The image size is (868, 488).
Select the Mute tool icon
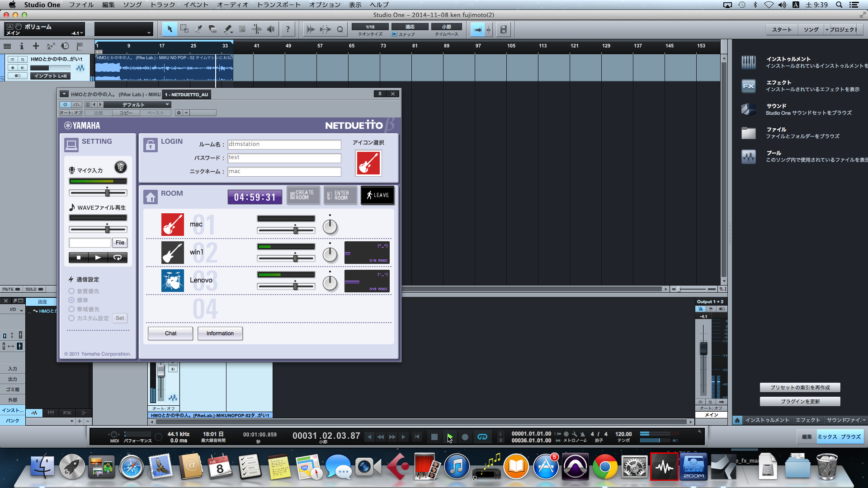(x=242, y=29)
